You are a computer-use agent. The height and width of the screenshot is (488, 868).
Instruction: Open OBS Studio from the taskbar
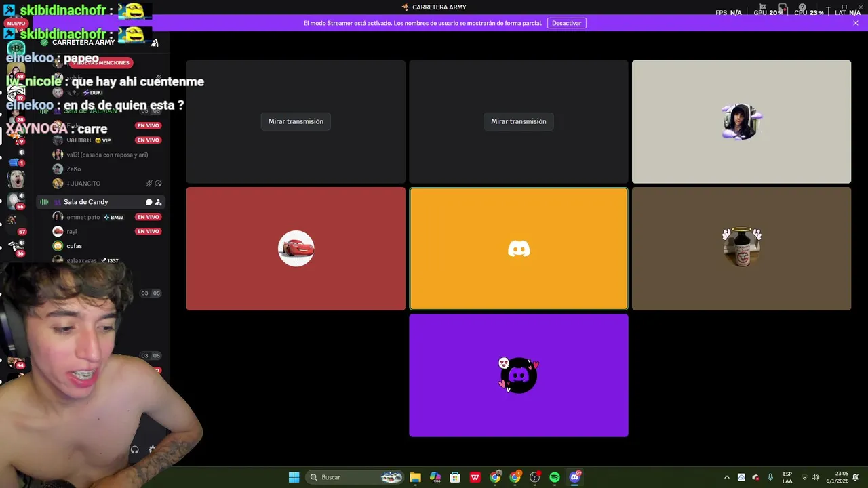coord(534,477)
